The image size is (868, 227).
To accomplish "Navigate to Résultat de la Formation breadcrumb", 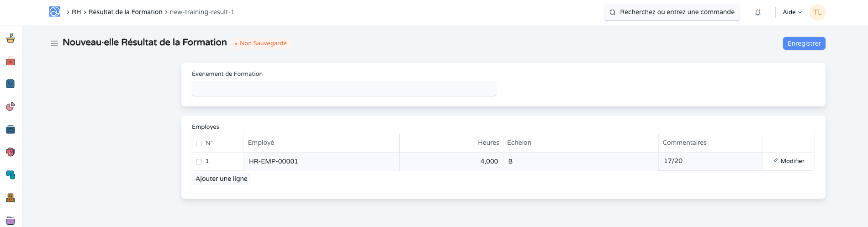I will coord(125,12).
